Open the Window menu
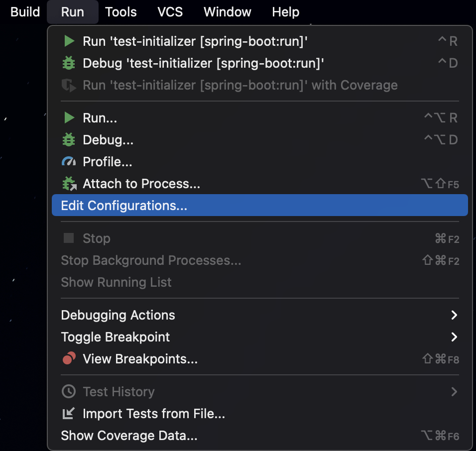Image resolution: width=476 pixels, height=451 pixels. pyautogui.click(x=228, y=12)
